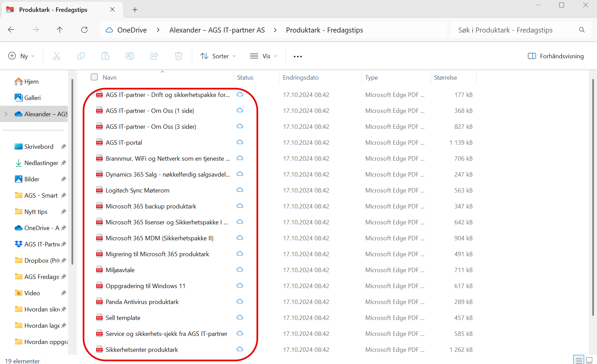Open the Ny dropdown

pyautogui.click(x=21, y=56)
